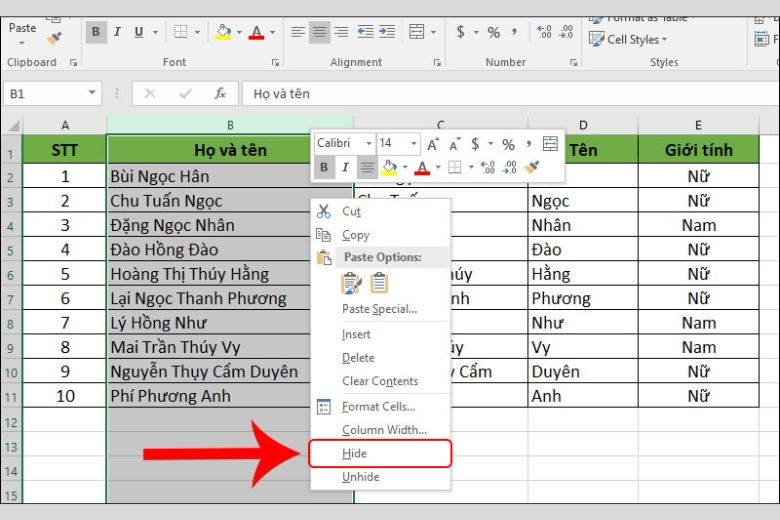
Task: Open the underline style dropdown arrow
Action: pyautogui.click(x=155, y=32)
